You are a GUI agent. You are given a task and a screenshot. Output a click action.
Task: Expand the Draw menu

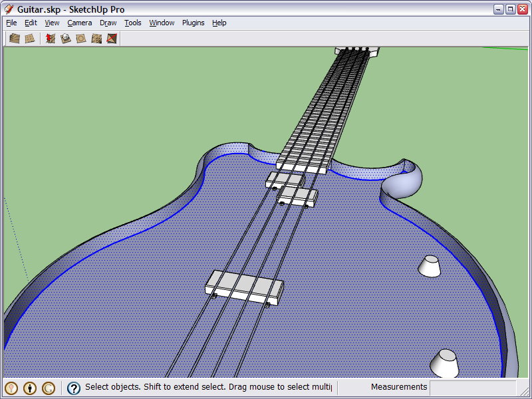click(108, 23)
